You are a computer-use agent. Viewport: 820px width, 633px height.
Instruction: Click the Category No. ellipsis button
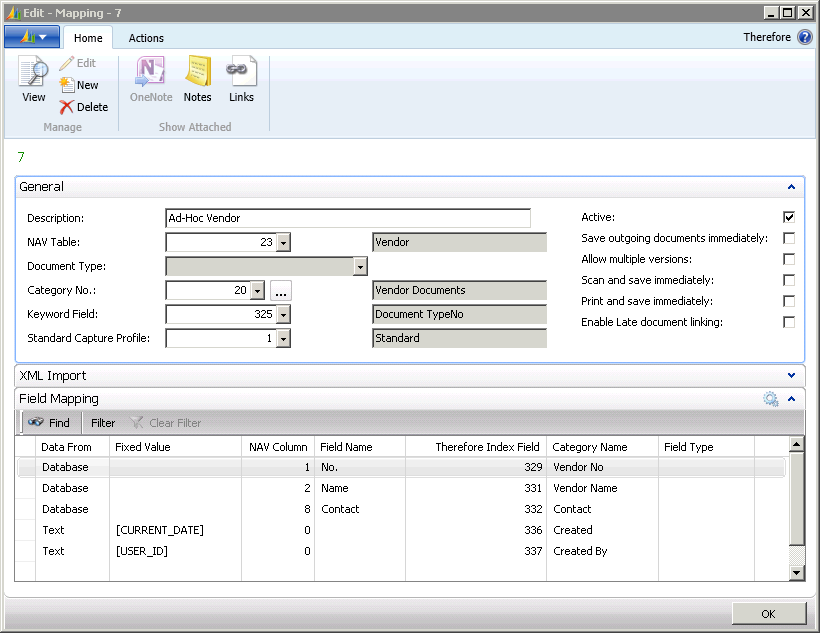pyautogui.click(x=281, y=290)
